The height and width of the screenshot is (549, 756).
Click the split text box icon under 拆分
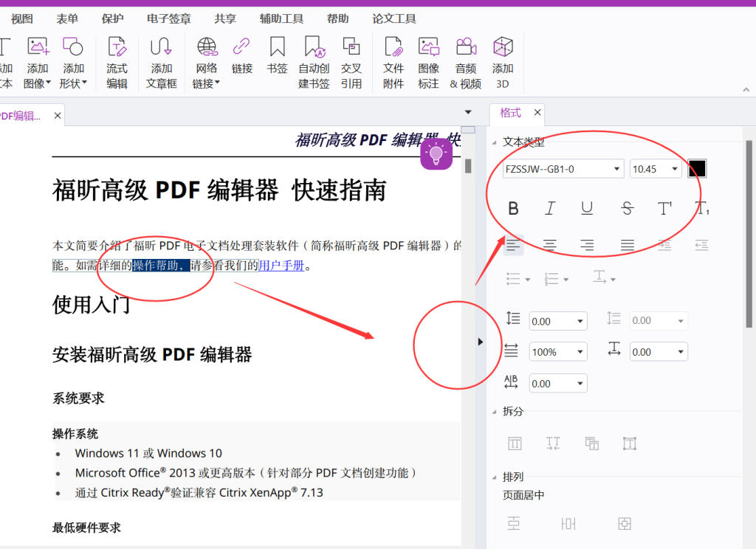point(515,443)
